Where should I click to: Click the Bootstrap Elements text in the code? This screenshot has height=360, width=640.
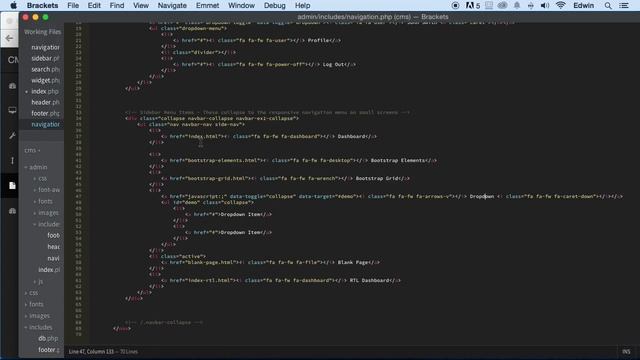[398, 160]
